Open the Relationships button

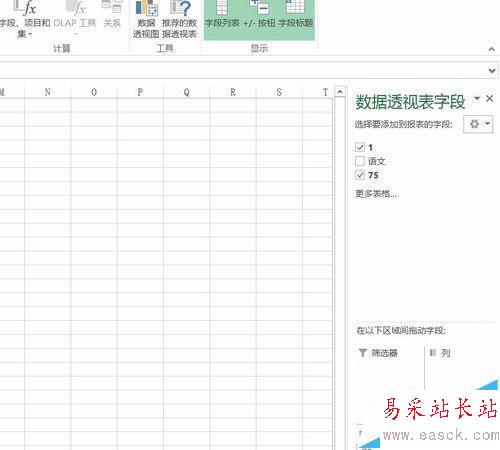(112, 15)
